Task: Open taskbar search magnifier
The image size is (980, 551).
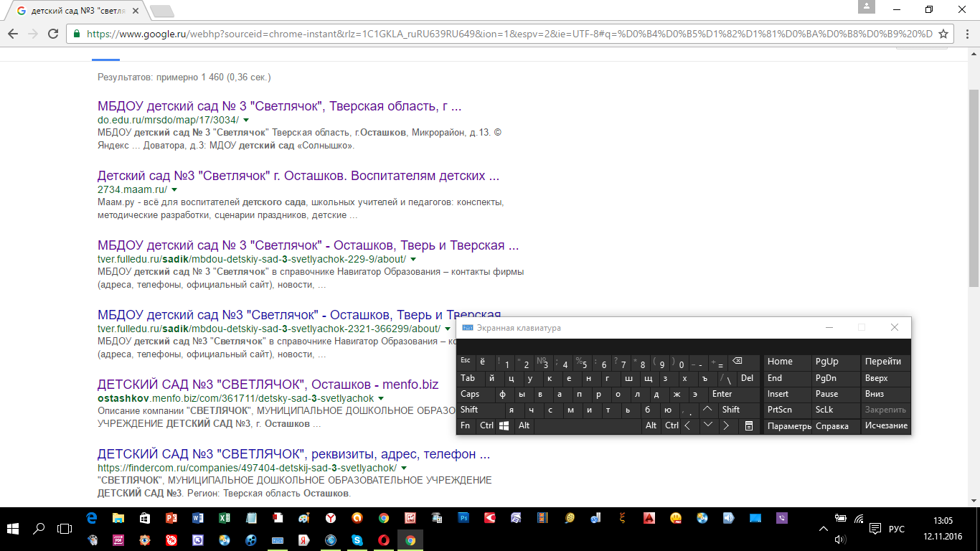Action: [x=39, y=529]
